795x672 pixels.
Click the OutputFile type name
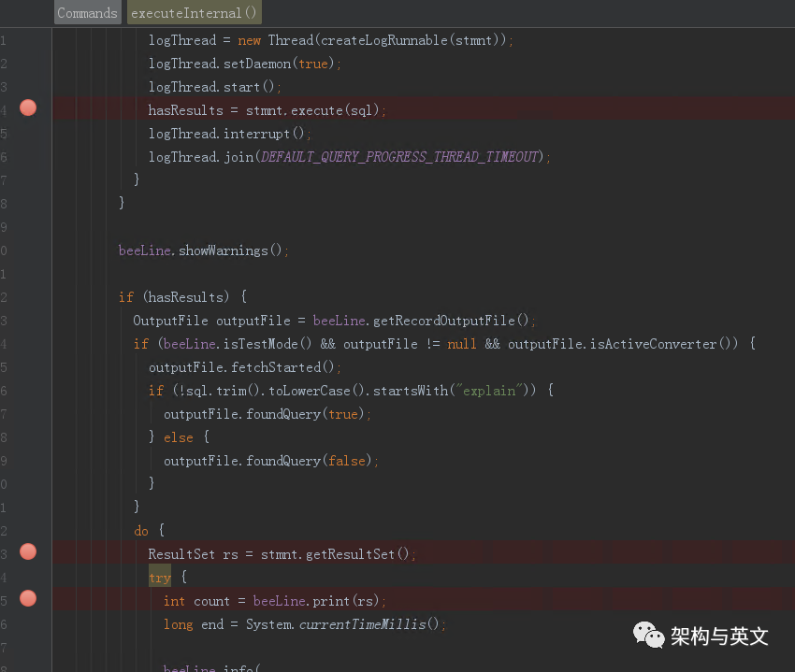(x=170, y=321)
